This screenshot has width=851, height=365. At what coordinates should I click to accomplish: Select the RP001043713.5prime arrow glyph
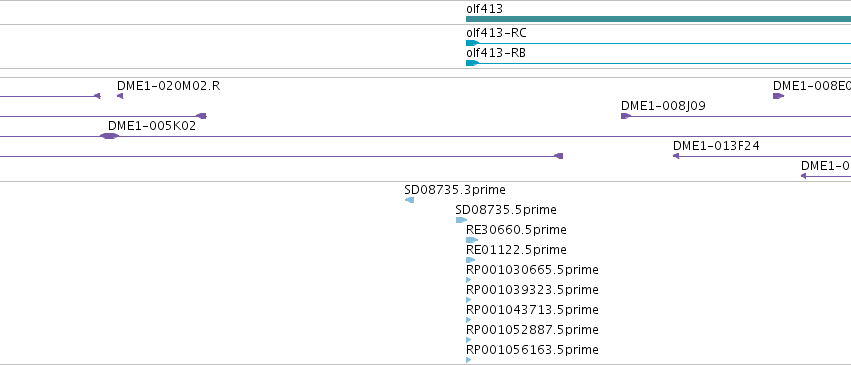pyautogui.click(x=468, y=320)
